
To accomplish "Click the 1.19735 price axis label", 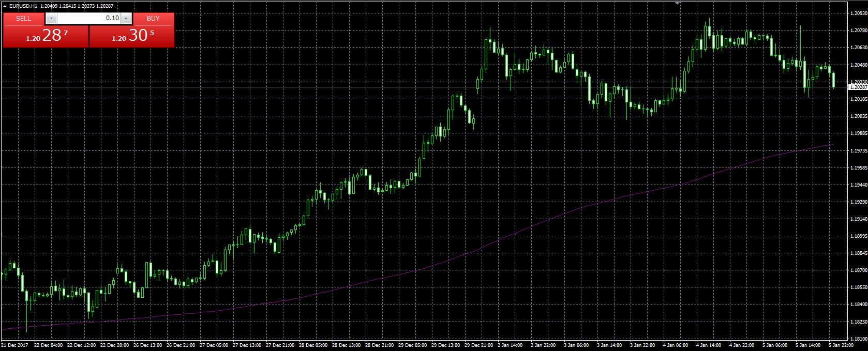I will pos(859,151).
